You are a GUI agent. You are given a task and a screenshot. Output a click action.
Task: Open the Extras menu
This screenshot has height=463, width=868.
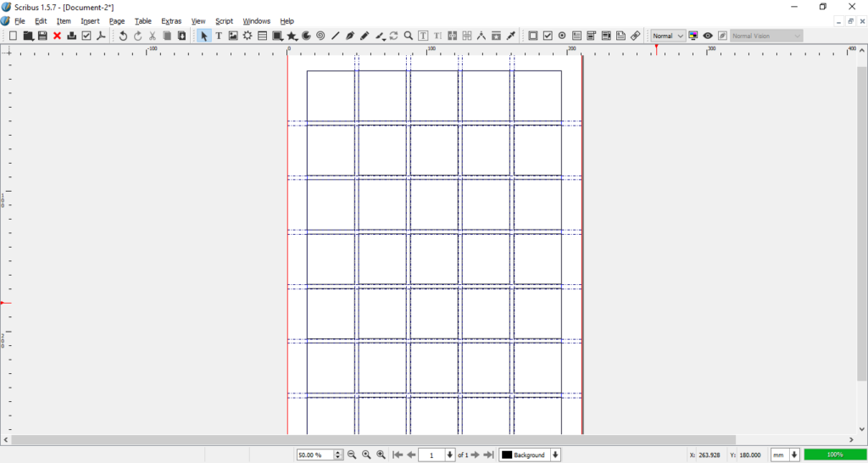[171, 21]
